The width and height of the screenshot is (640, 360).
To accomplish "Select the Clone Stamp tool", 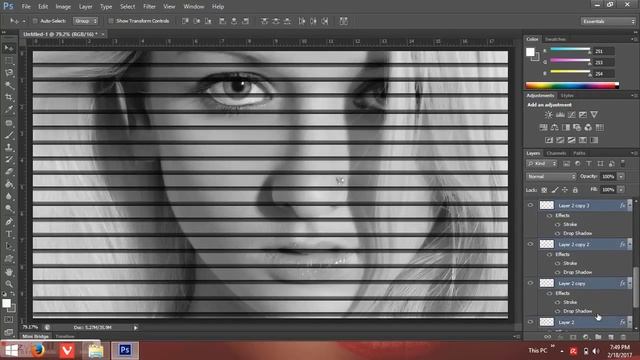I will pos(9,147).
